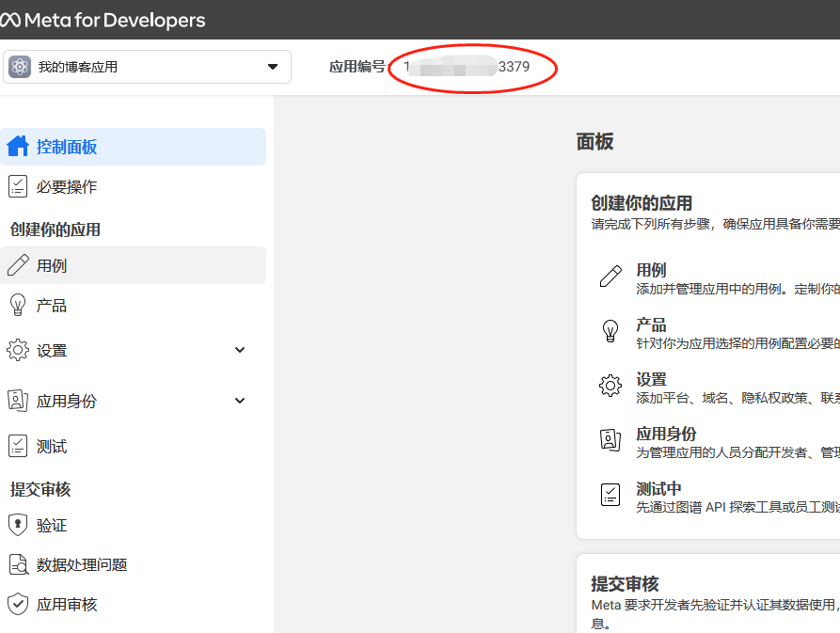Expand the 设置 chevron in sidebar
This screenshot has width=840, height=633.
tap(240, 350)
